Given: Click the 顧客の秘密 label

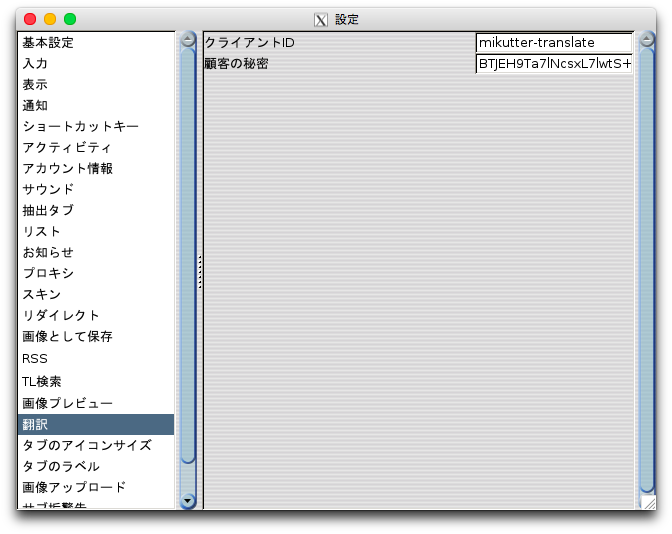Looking at the screenshot, I should pos(237,63).
